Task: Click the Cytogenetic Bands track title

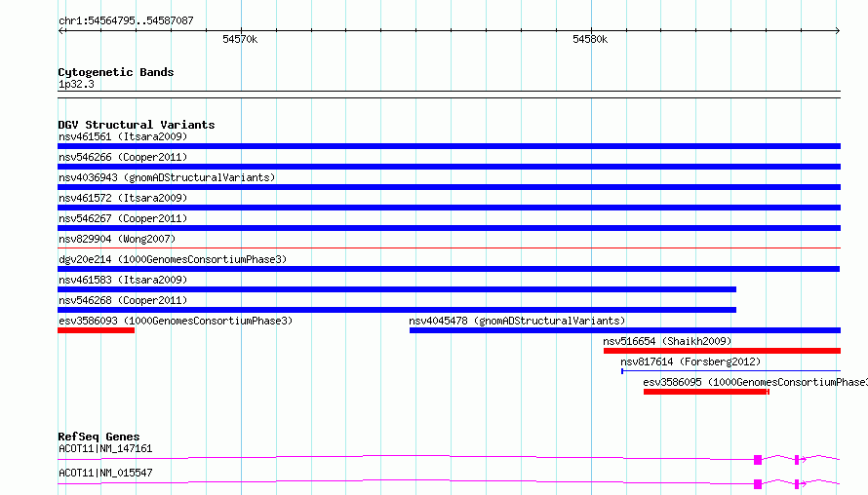Action: (116, 72)
